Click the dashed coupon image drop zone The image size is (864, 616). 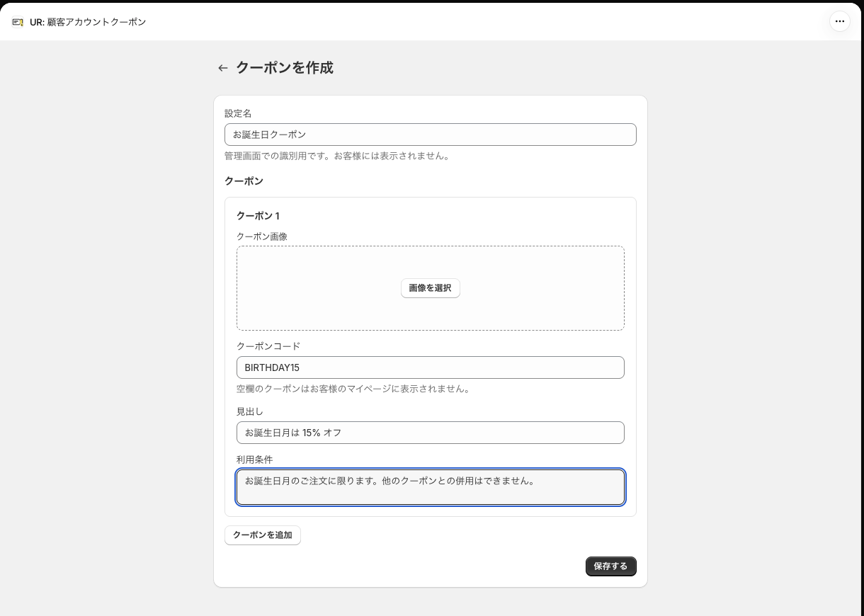tap(431, 288)
